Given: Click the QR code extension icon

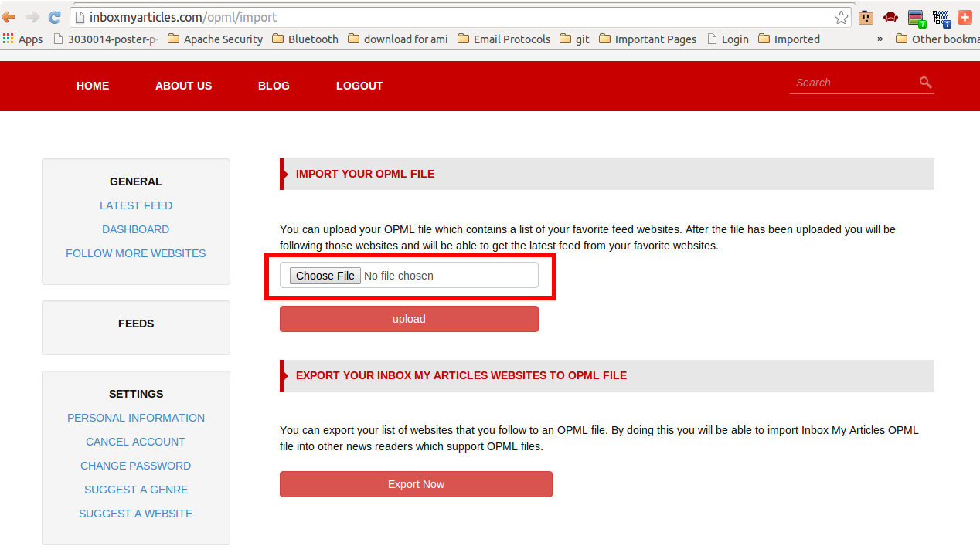Looking at the screenshot, I should 941,18.
